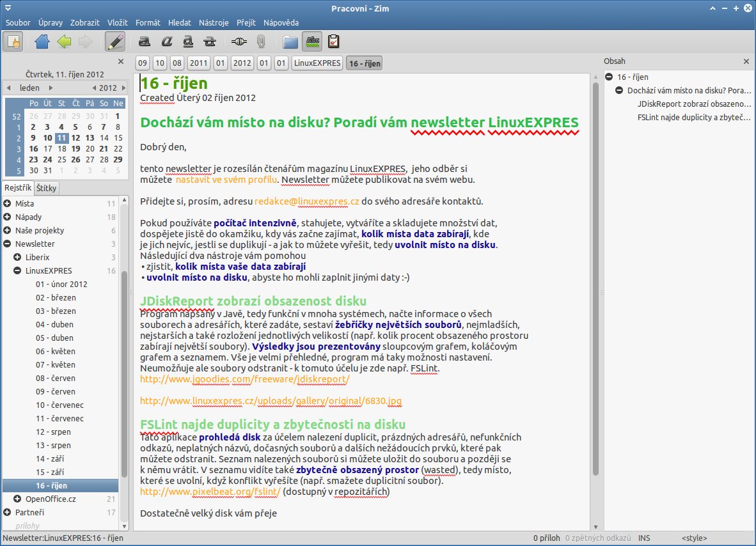
Task: Collapse '16 - říjen' in Obsah pane
Action: (609, 77)
